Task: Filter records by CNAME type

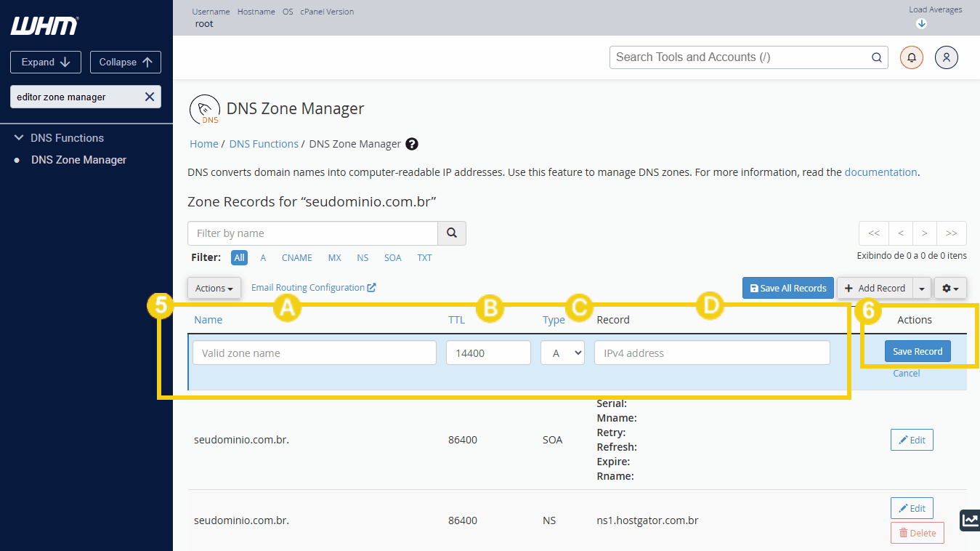Action: pyautogui.click(x=297, y=257)
